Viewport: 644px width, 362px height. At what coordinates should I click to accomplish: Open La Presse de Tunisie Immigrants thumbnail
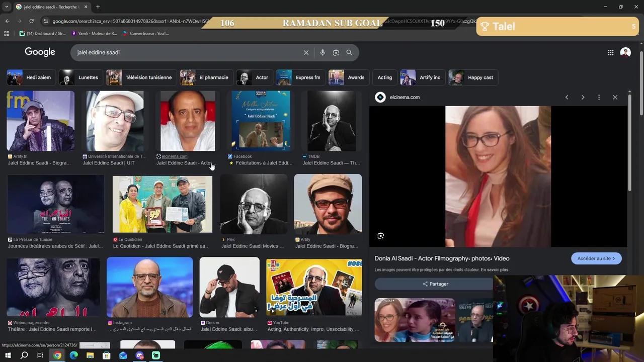(56, 204)
